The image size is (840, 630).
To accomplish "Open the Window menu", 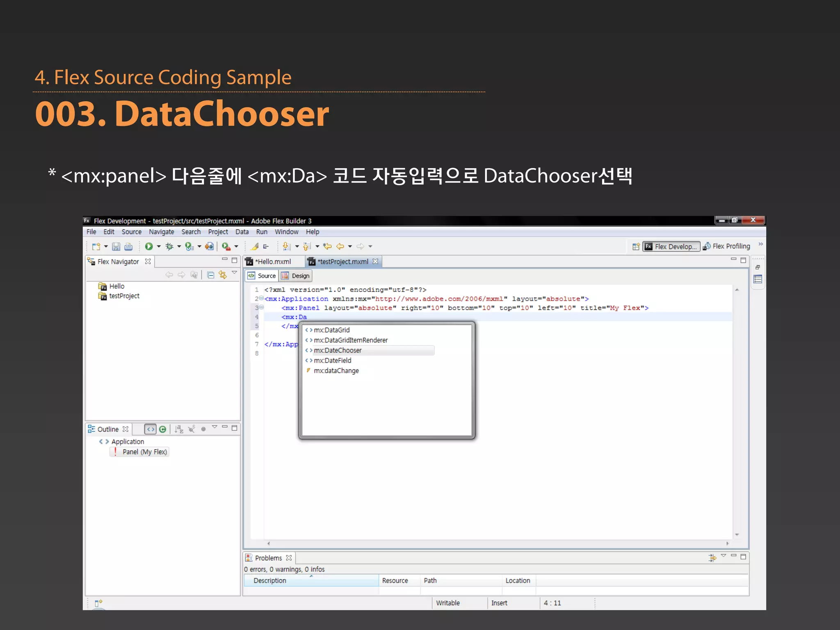I will (286, 232).
